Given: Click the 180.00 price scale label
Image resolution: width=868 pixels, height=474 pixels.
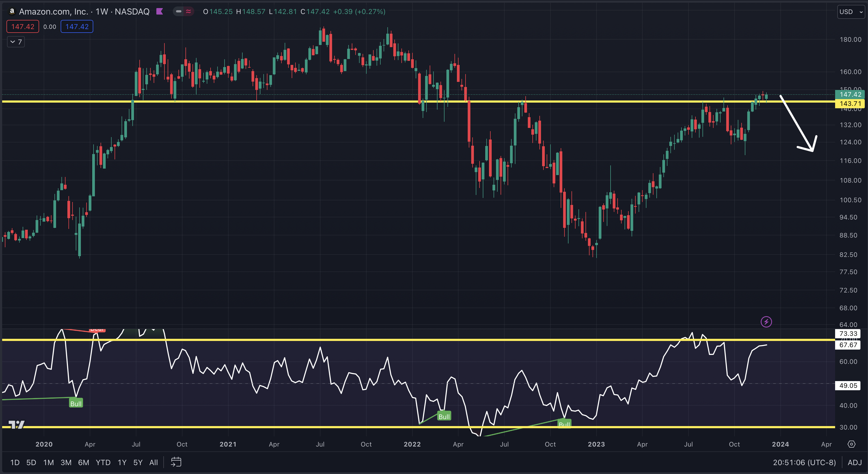Looking at the screenshot, I should [x=850, y=40].
